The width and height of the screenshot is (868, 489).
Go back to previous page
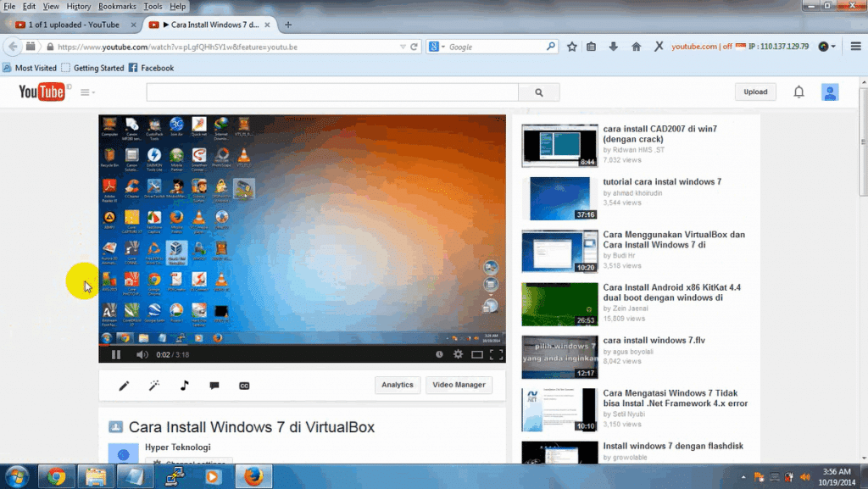tap(13, 47)
